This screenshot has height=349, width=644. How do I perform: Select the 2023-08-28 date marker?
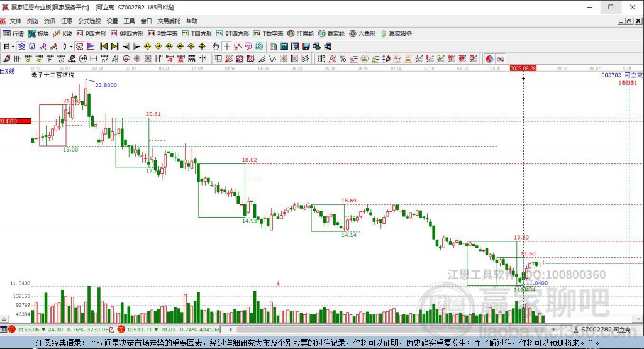523,68
